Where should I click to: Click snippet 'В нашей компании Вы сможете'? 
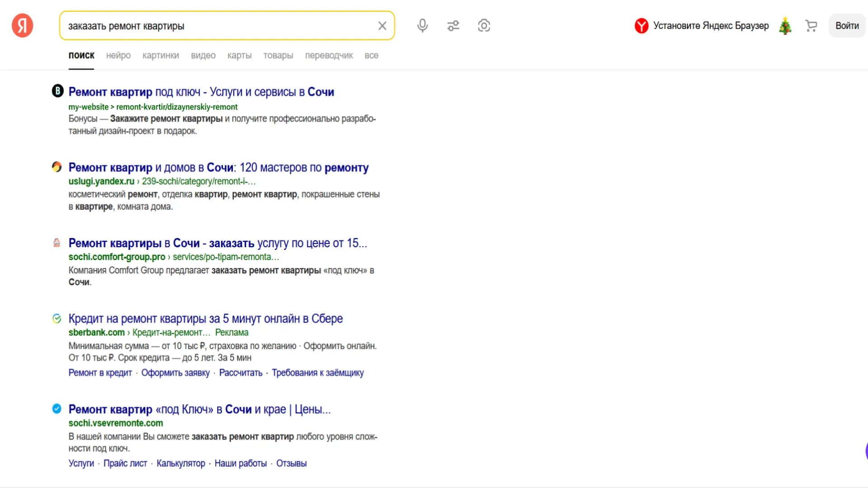(129, 437)
